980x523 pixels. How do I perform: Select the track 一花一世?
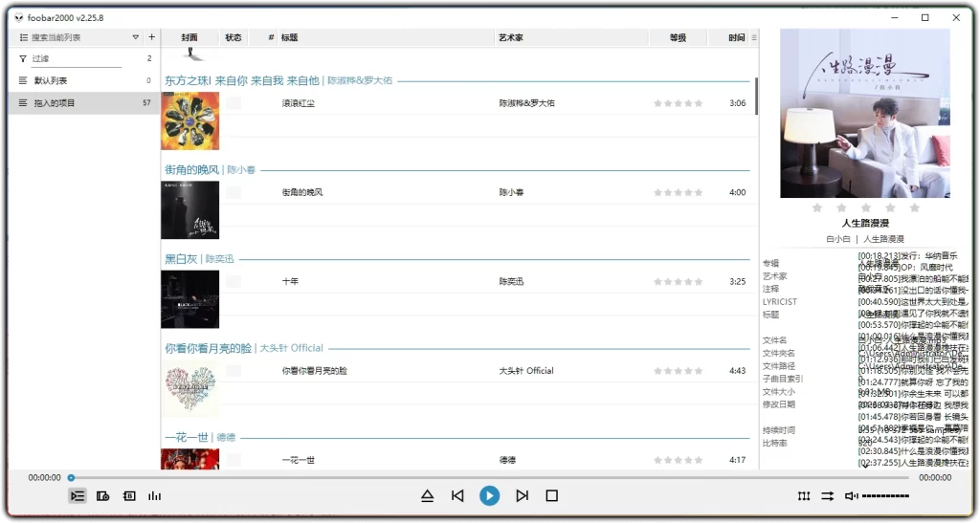click(x=299, y=461)
